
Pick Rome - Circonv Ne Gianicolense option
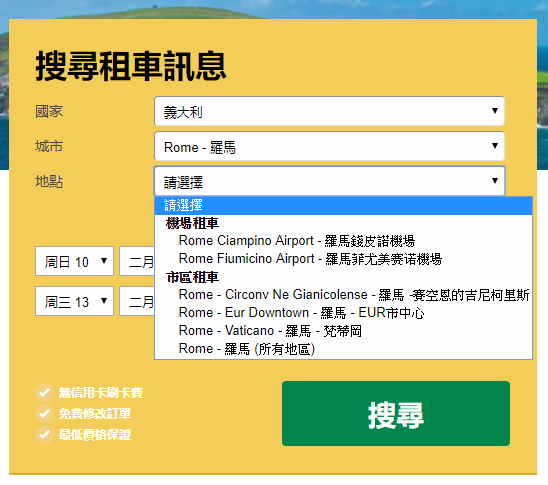point(343,295)
